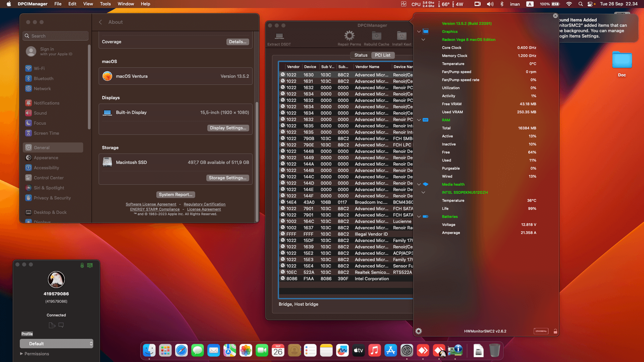Mute sound via the menu bar speaker icon
644x362 pixels.
click(490, 4)
